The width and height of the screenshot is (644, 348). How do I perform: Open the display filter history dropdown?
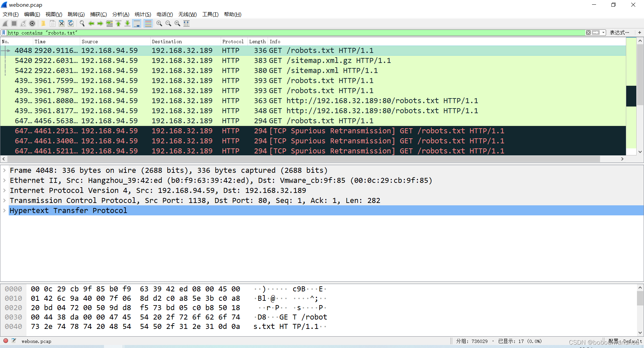pos(603,32)
